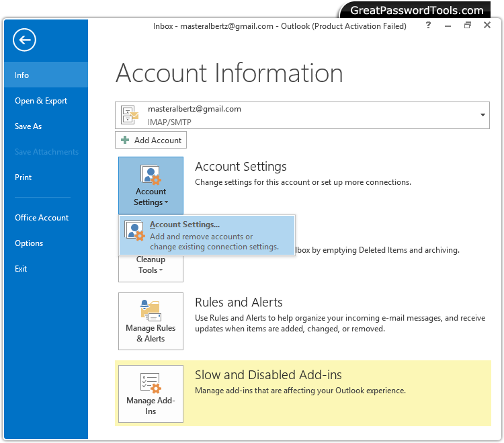Click text 'Manage add-ins that are affecting your Outlook experience.'
504x443 pixels.
tap(300, 391)
